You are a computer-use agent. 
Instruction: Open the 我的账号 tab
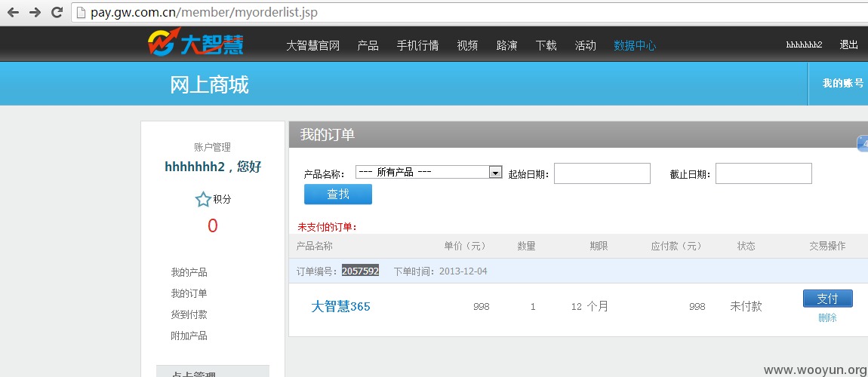click(x=842, y=84)
